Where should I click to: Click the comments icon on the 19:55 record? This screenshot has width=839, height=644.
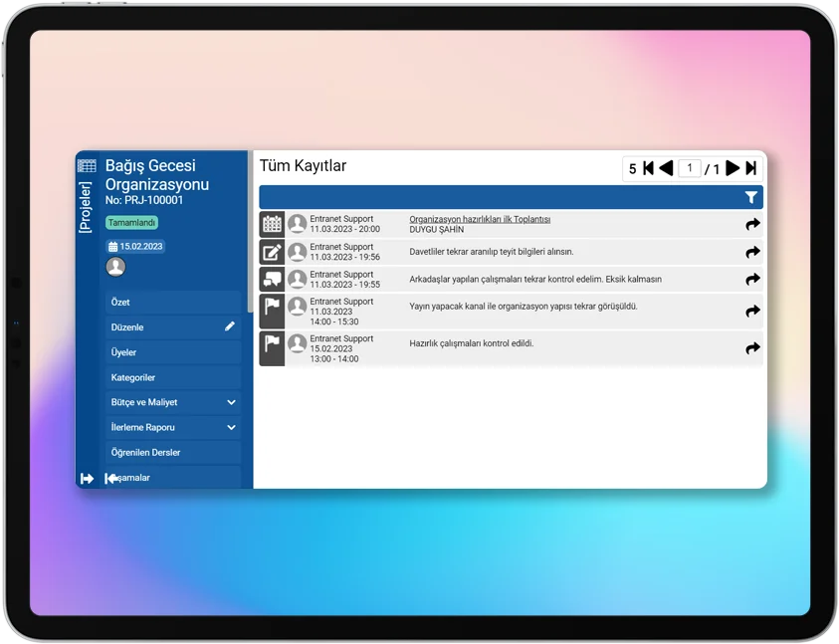pos(272,280)
